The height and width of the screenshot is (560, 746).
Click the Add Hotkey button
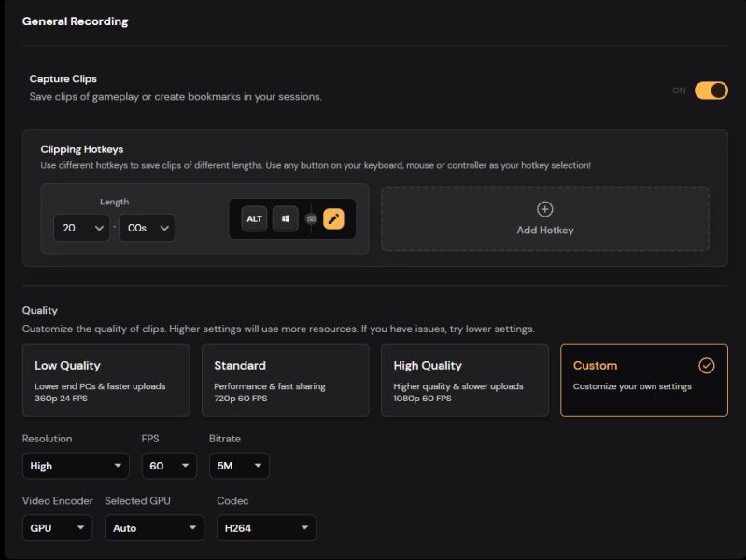click(x=545, y=218)
